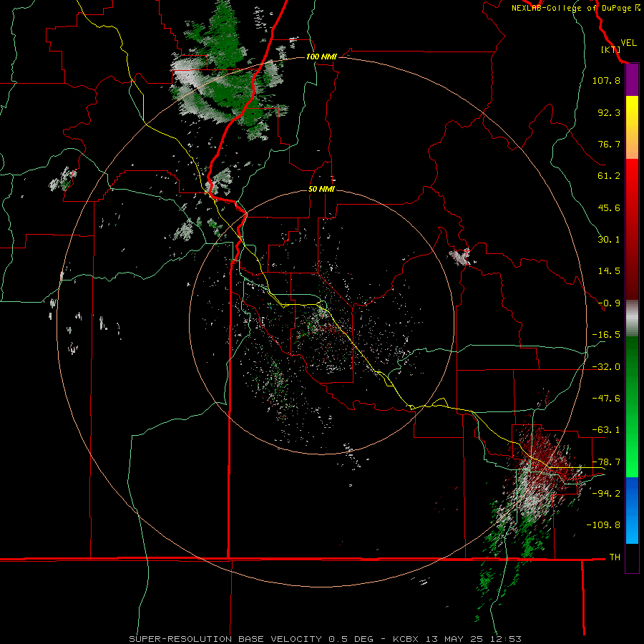The width and height of the screenshot is (644, 644).
Task: Click the [KT] units label
Action: pos(611,49)
